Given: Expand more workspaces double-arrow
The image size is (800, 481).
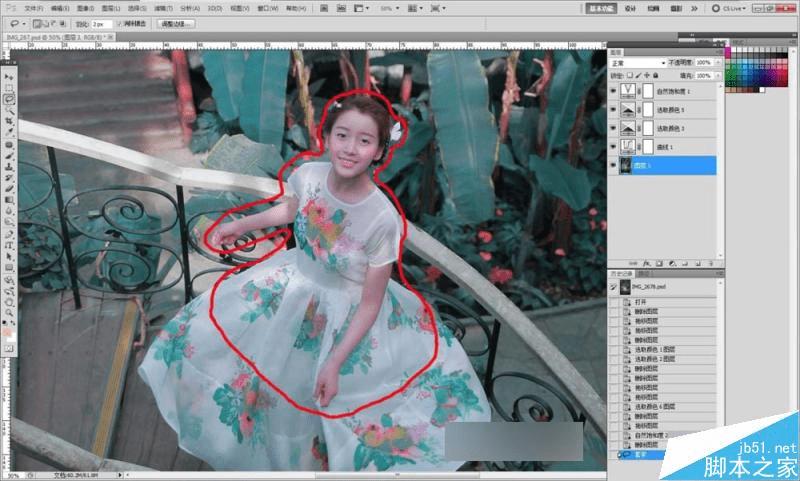Looking at the screenshot, I should coord(694,8).
